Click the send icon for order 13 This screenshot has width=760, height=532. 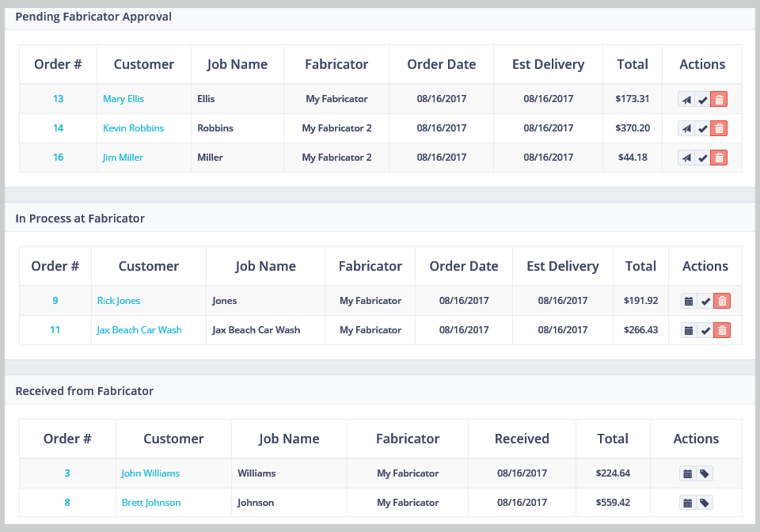point(686,99)
